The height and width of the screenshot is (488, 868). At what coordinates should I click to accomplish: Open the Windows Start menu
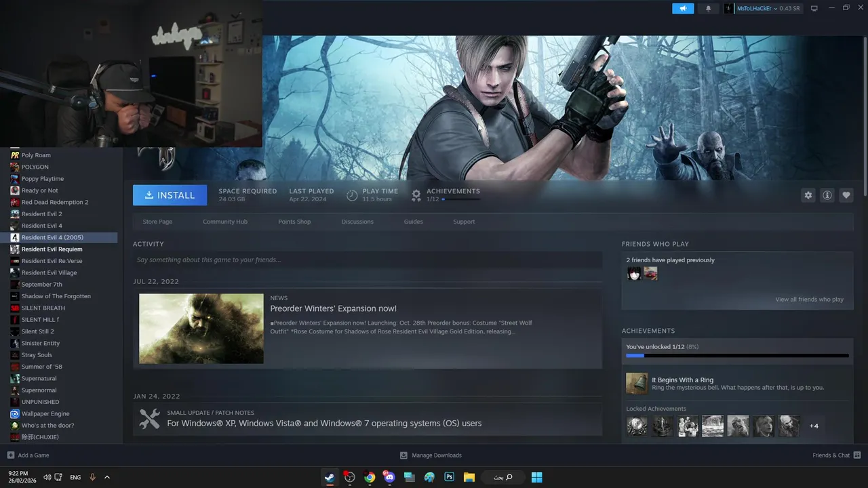coord(536,477)
